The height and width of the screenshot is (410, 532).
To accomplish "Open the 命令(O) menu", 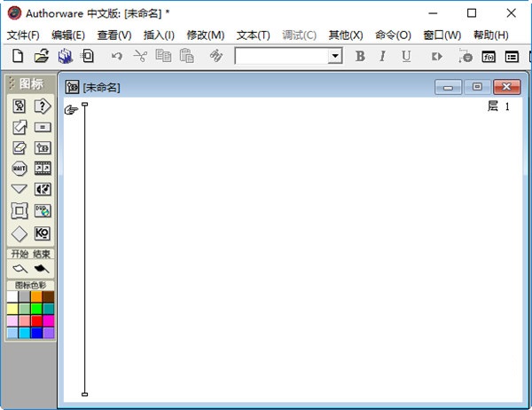I will click(x=393, y=35).
